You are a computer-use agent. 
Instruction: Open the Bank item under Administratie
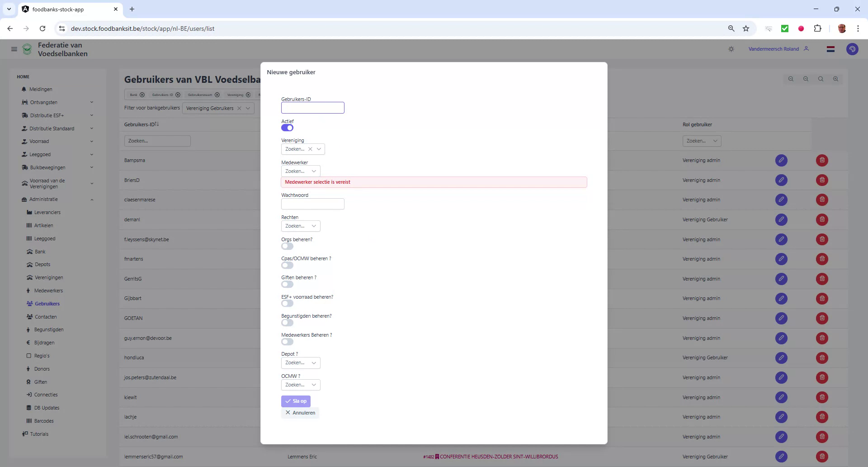pyautogui.click(x=39, y=252)
